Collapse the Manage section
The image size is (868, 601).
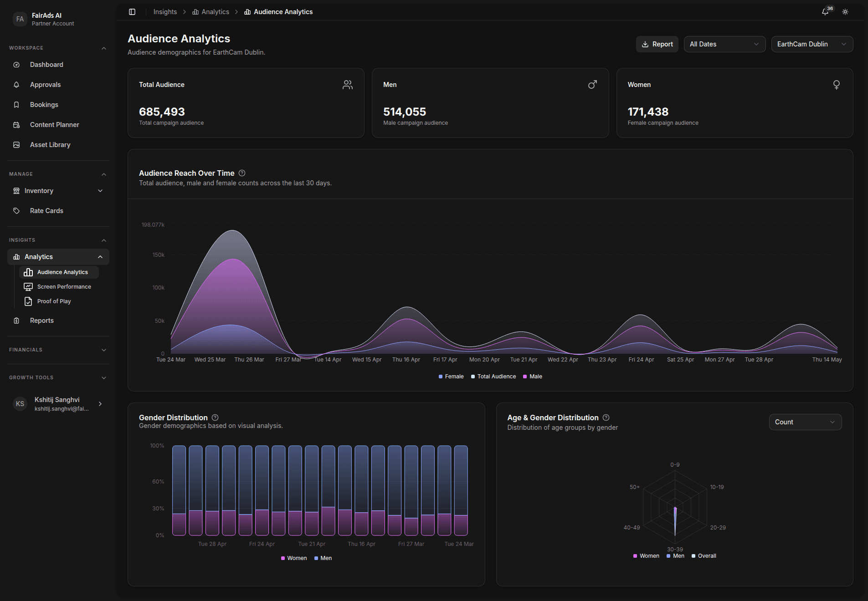click(104, 174)
